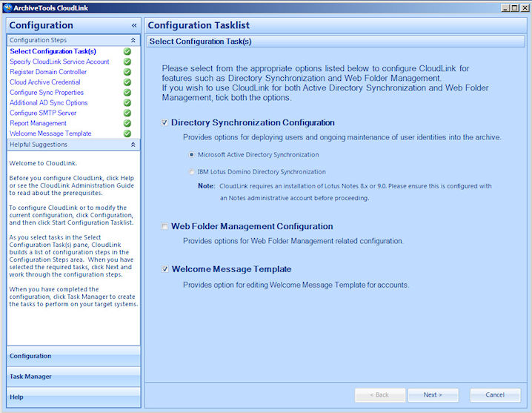Click the Directory Synchronization Configuration heading label
The width and height of the screenshot is (532, 413).
tap(253, 122)
